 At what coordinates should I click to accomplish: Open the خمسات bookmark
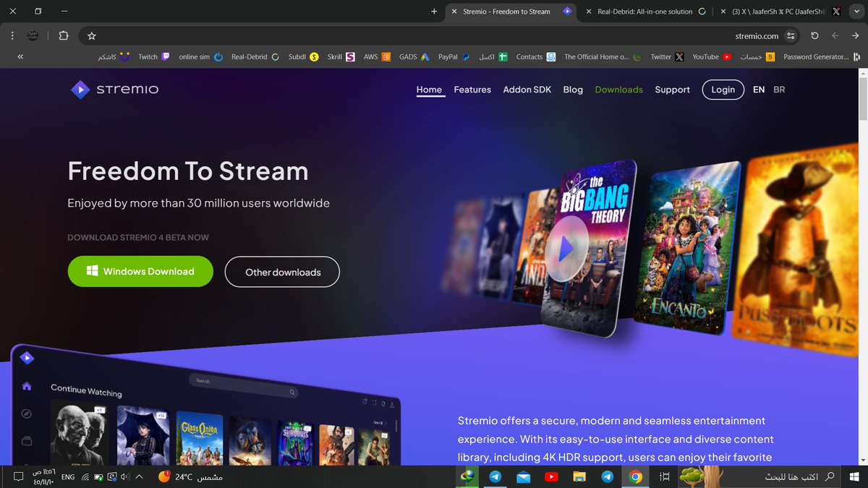[x=757, y=56]
